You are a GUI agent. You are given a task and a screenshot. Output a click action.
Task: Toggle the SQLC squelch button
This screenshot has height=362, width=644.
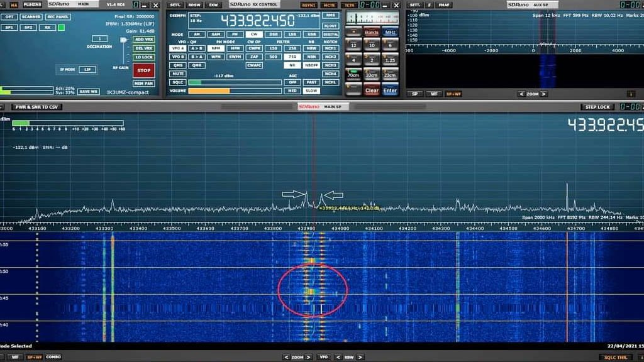pos(178,82)
